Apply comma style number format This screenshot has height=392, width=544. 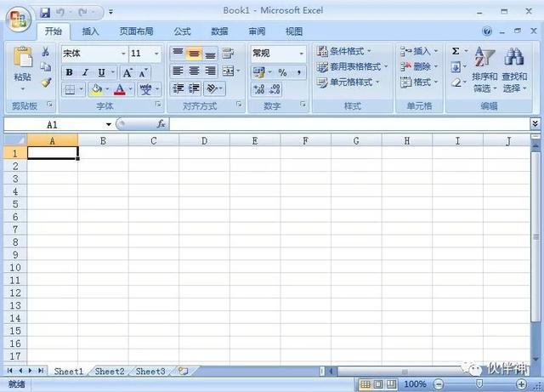(298, 72)
